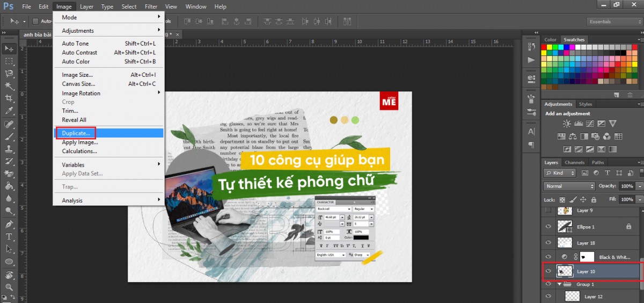644x303 pixels.
Task: Select the Magic Wand tool
Action: pos(9,86)
